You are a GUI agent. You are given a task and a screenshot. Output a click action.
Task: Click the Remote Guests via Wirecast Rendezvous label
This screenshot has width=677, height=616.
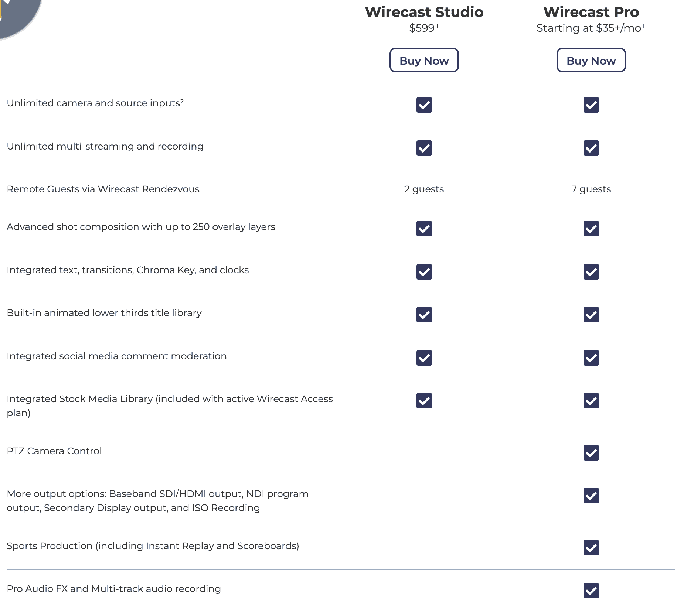(103, 189)
